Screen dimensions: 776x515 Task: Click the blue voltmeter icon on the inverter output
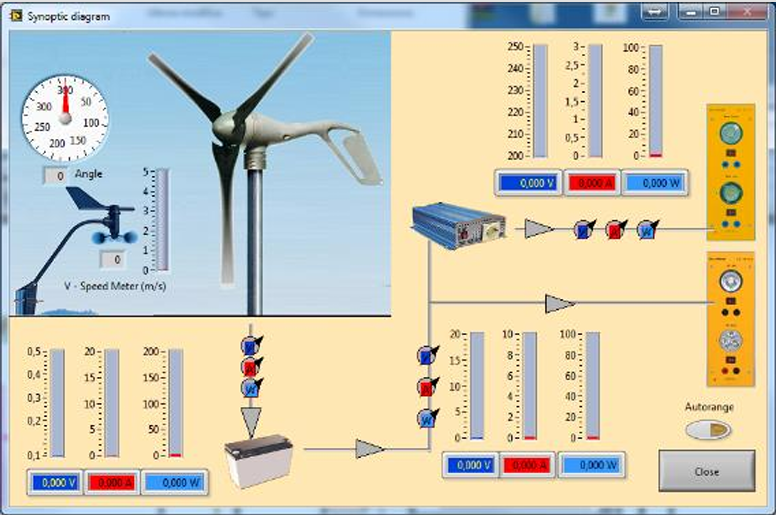point(584,230)
